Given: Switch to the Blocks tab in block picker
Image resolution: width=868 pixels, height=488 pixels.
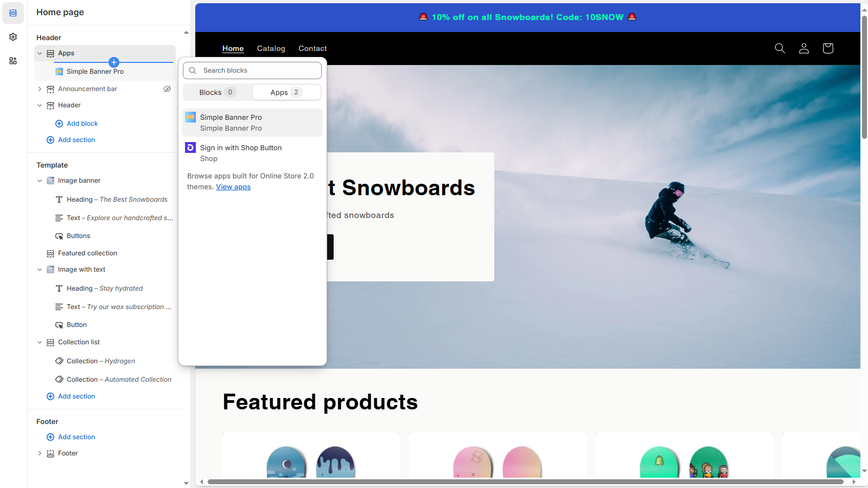Looking at the screenshot, I should (x=218, y=92).
